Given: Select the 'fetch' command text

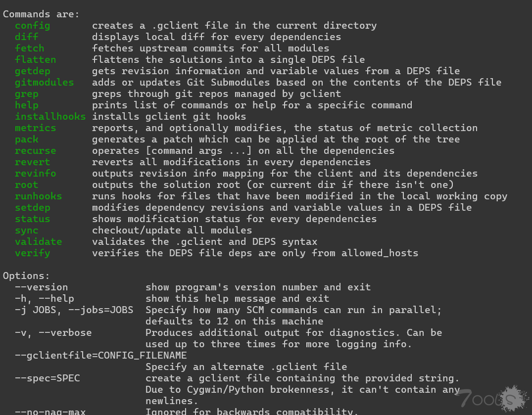Looking at the screenshot, I should 29,48.
